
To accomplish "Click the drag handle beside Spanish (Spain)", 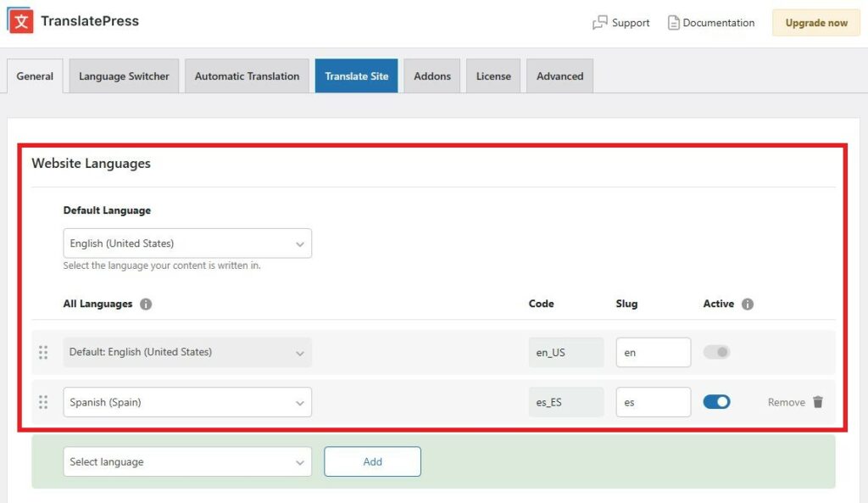I will coord(43,401).
